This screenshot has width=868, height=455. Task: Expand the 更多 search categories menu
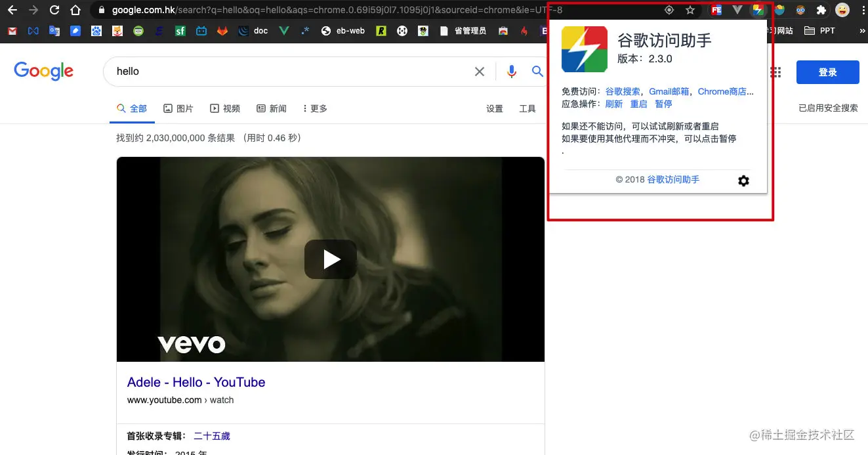point(315,108)
